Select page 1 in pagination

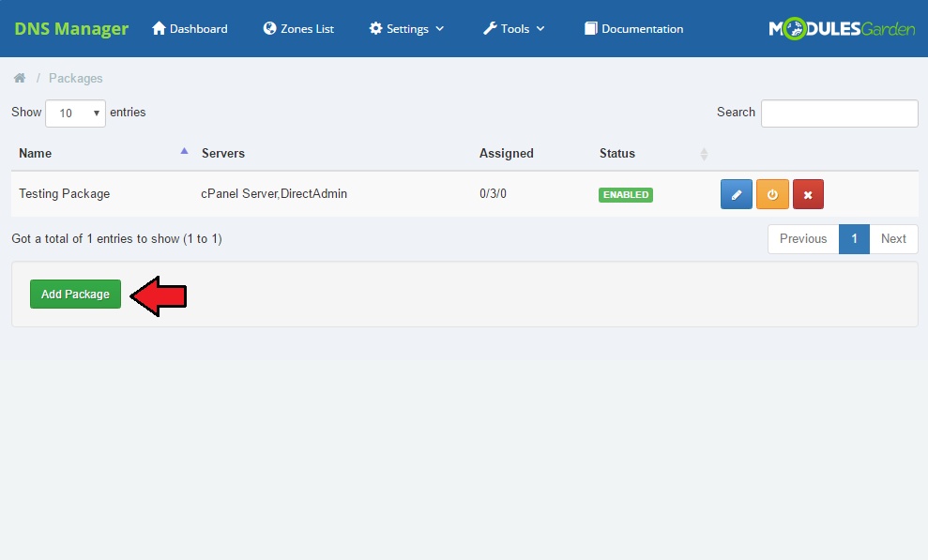854,239
